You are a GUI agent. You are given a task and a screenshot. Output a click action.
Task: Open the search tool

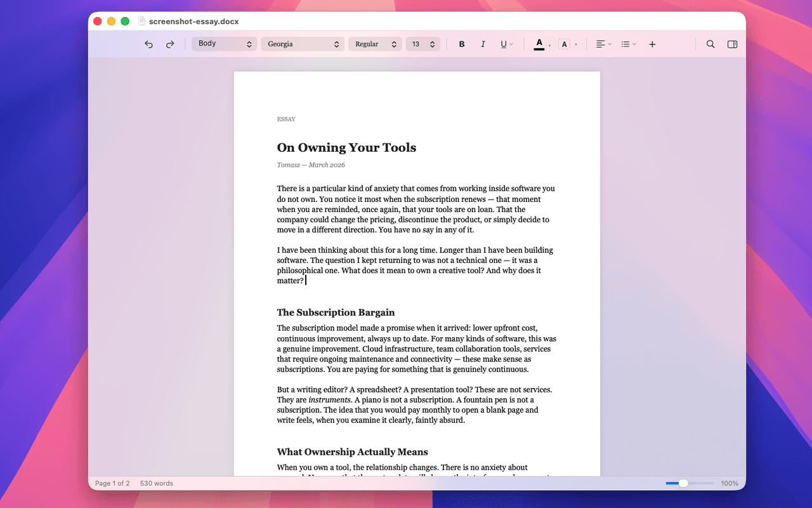tap(710, 44)
